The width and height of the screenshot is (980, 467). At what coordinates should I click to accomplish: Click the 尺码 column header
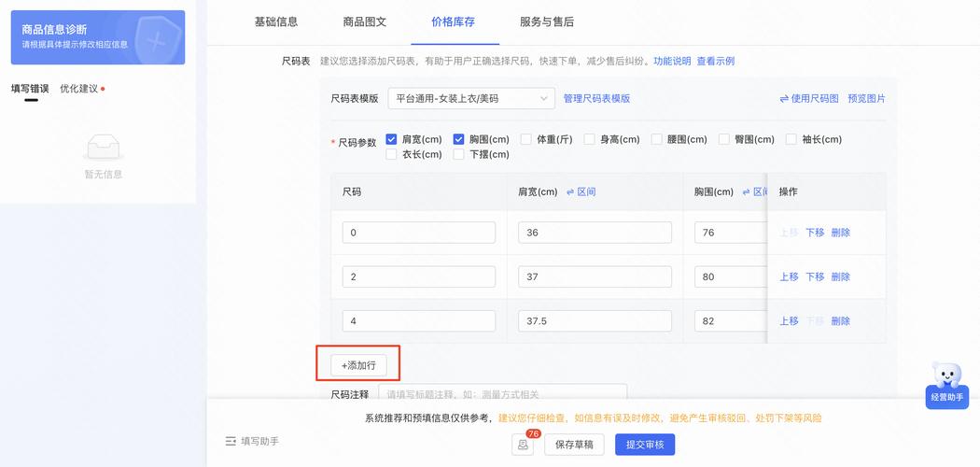419,191
